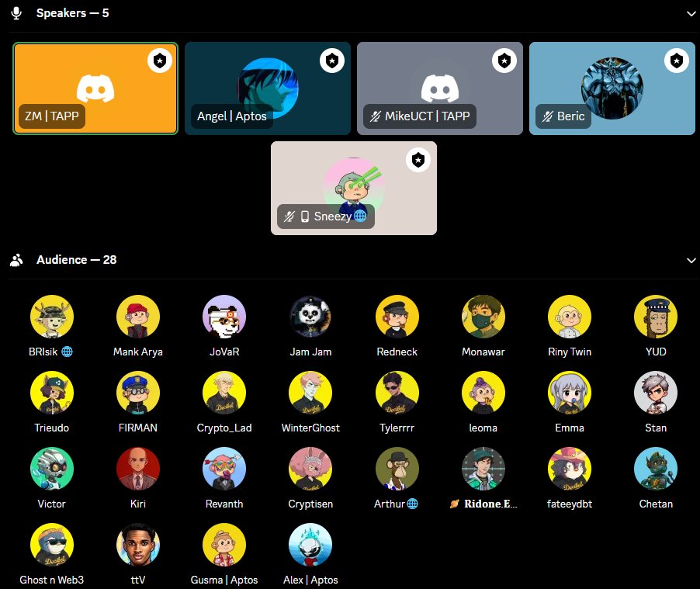700x589 pixels.
Task: Collapse the Speakers section chevron
Action: (x=691, y=13)
